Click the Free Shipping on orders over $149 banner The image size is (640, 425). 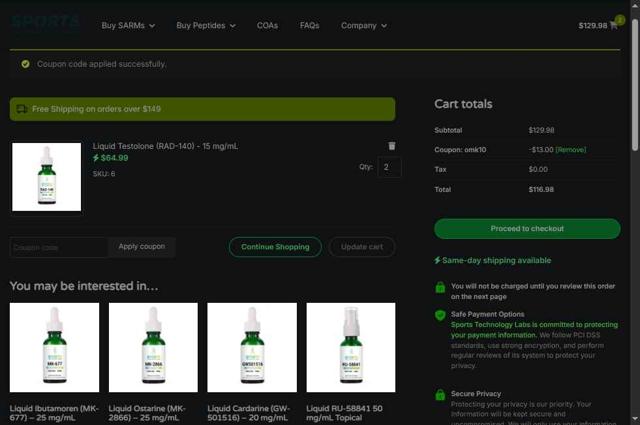coord(202,109)
